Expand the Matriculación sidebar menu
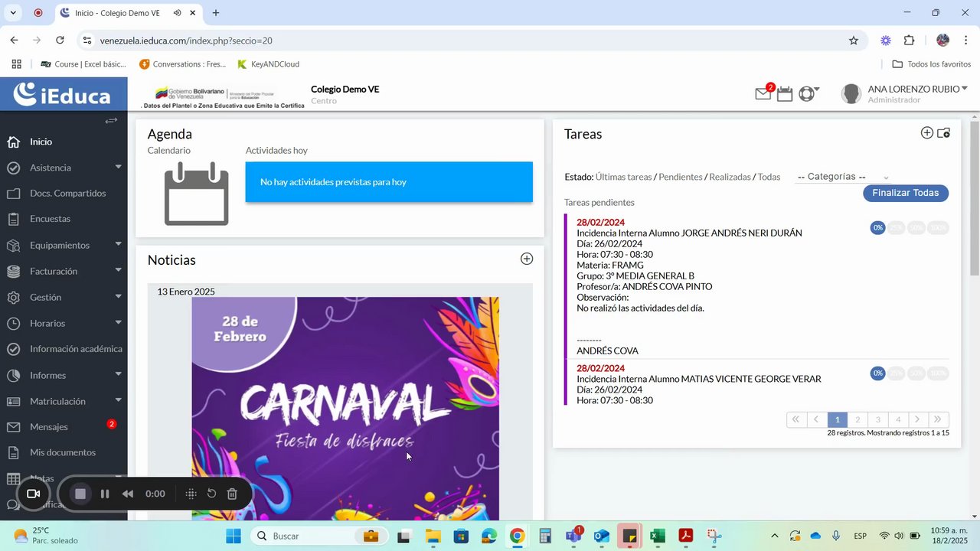Screen dimensions: 980x551 (x=118, y=400)
